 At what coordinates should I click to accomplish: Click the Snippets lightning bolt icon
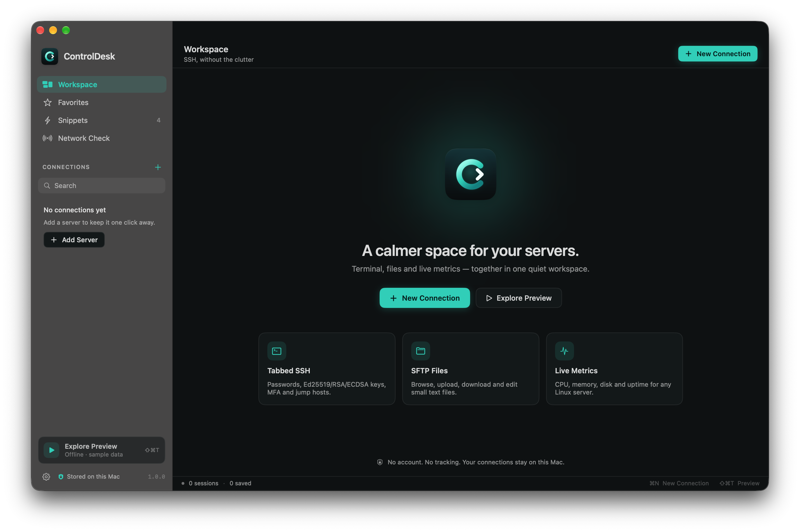[47, 120]
